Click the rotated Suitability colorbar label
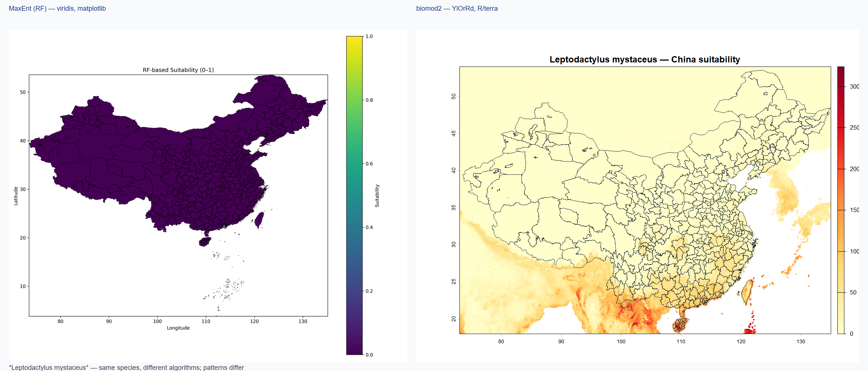The width and height of the screenshot is (868, 371). pos(377,195)
